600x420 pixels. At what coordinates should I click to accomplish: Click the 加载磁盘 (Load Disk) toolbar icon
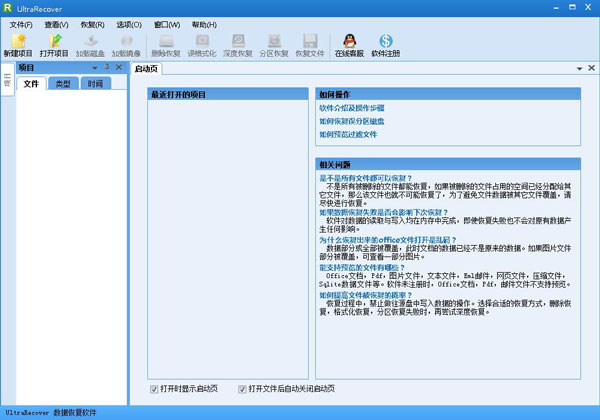[90, 41]
